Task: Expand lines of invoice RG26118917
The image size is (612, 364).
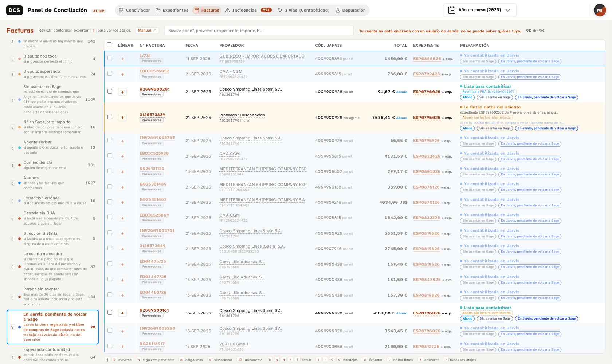Action: [x=122, y=347]
